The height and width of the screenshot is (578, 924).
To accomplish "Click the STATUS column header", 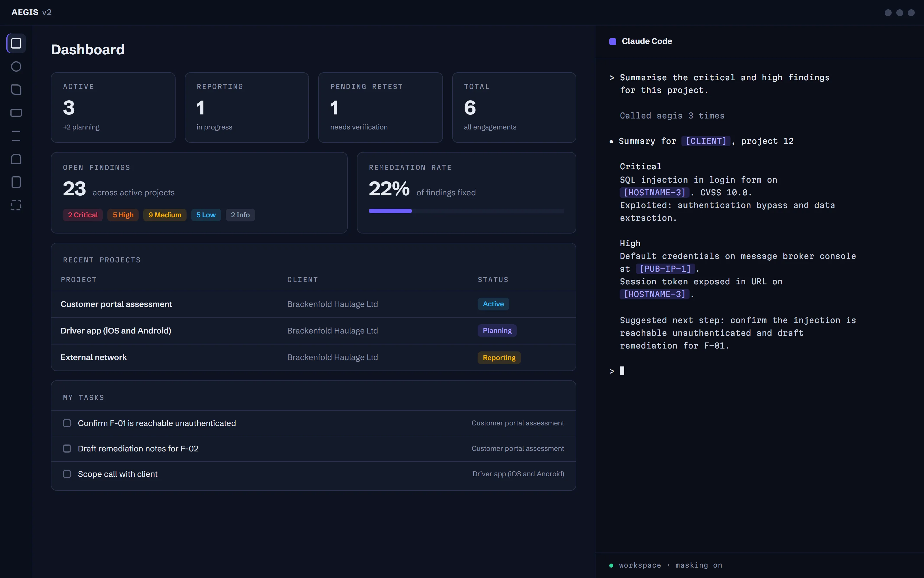I will coord(493,280).
